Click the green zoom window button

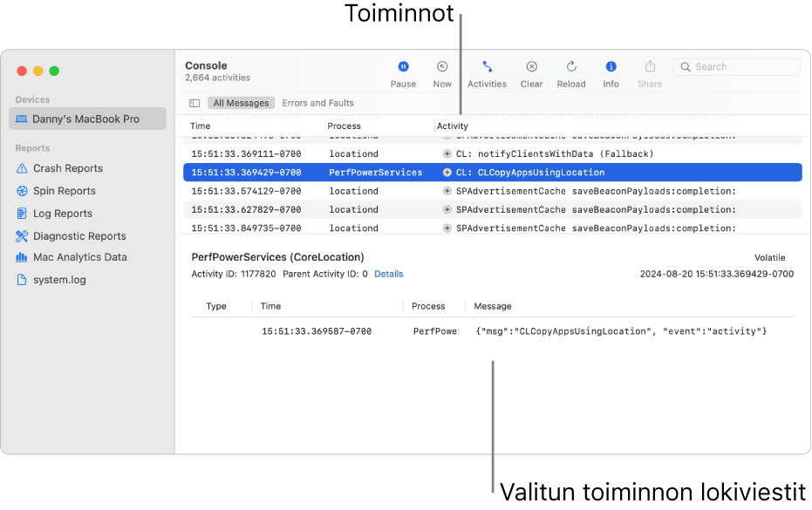click(x=54, y=71)
